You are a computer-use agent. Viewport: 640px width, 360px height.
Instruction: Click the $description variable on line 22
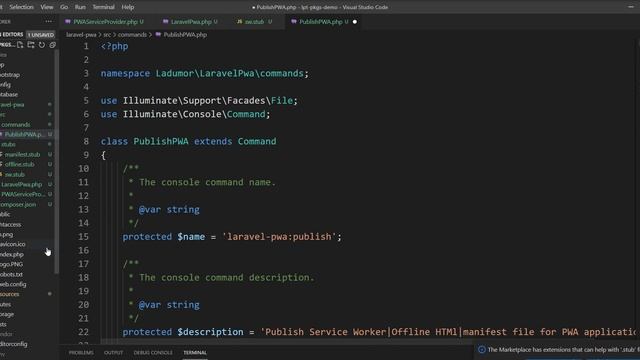click(210, 332)
